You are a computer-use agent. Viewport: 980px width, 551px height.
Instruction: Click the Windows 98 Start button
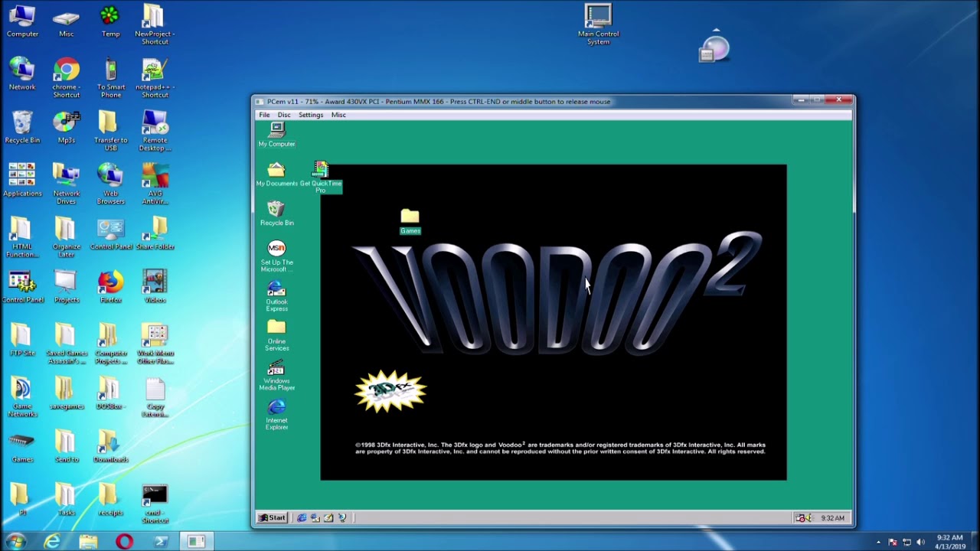click(x=272, y=518)
